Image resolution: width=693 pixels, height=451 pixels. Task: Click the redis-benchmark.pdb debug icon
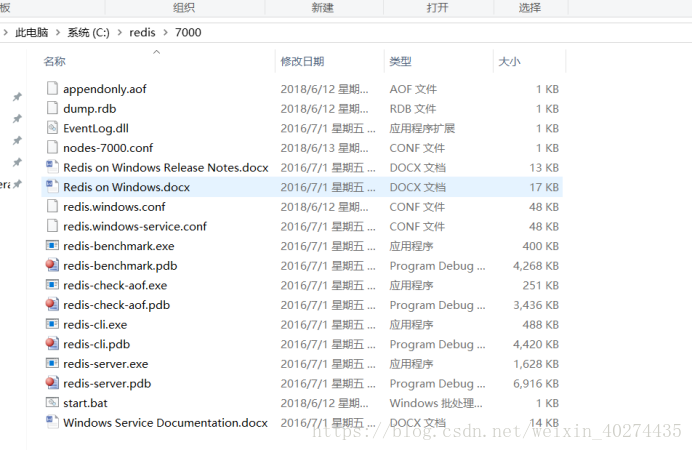point(52,265)
